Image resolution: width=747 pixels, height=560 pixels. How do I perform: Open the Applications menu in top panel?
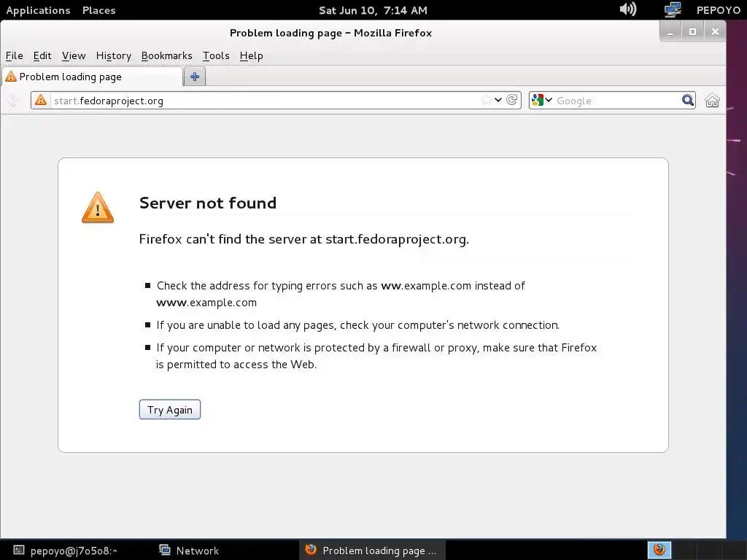tap(38, 10)
